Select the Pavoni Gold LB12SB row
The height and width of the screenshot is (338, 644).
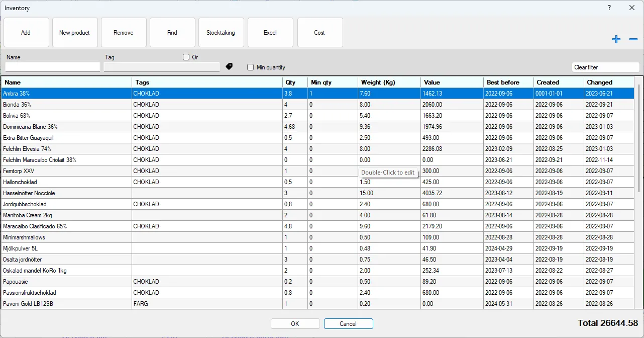318,304
